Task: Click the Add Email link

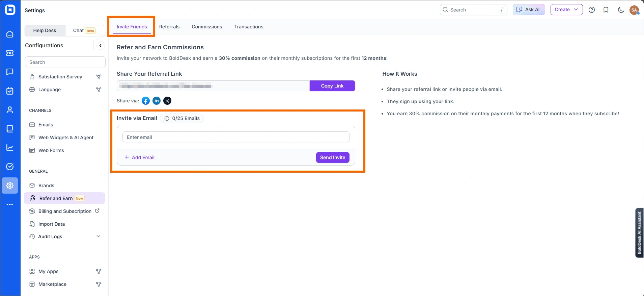Action: [140, 157]
